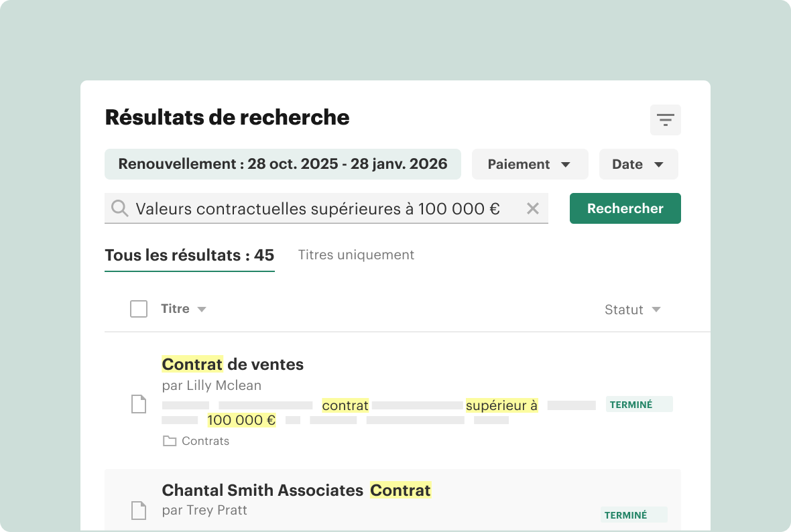Clear the search query with X
Image resolution: width=791 pixels, height=532 pixels.
533,208
